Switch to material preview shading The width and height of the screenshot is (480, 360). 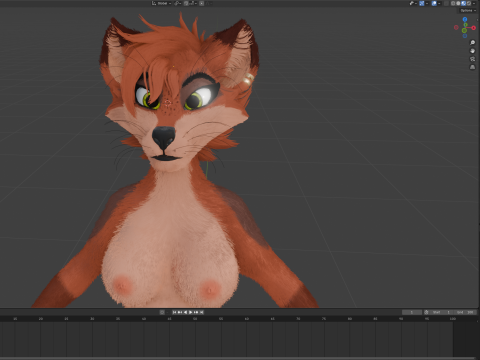coord(463,3)
